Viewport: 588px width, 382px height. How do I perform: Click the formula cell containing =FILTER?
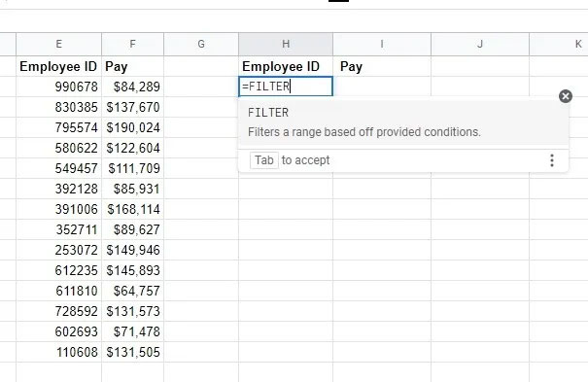click(x=286, y=87)
